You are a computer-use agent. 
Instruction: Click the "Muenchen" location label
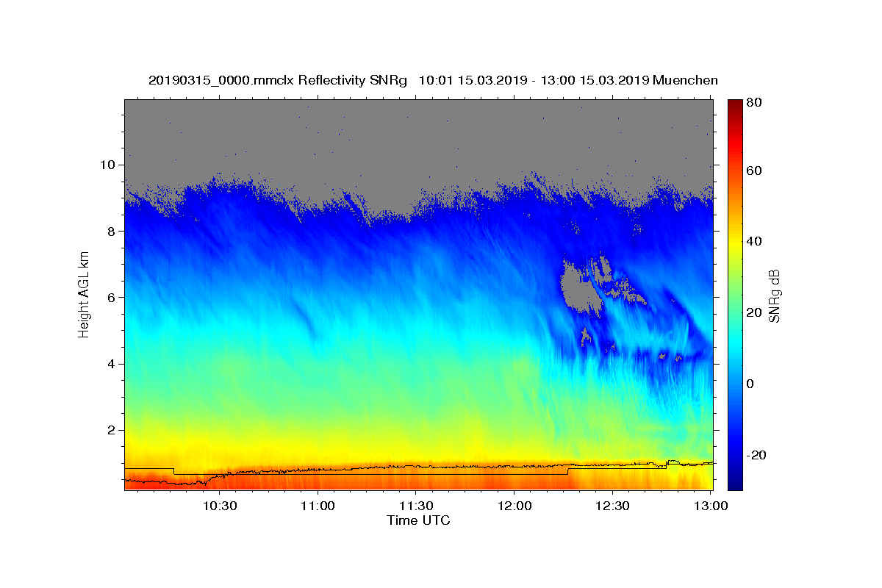[685, 80]
